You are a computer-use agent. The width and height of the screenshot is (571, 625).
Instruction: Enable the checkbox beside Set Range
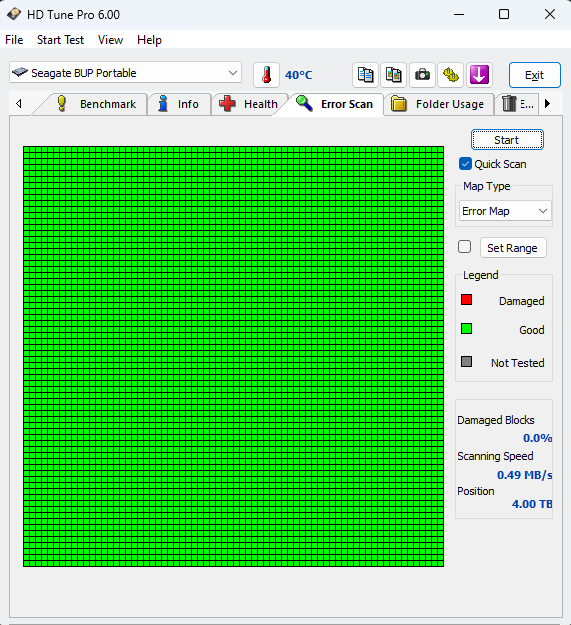[465, 247]
